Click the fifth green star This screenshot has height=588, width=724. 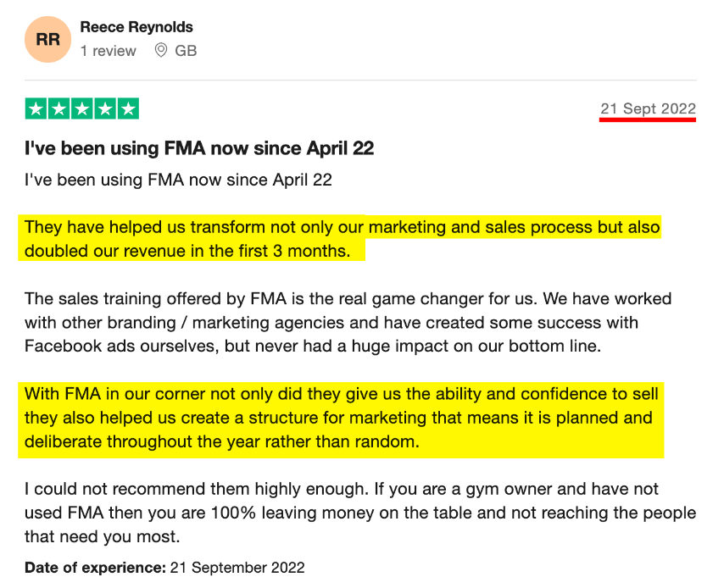[128, 109]
